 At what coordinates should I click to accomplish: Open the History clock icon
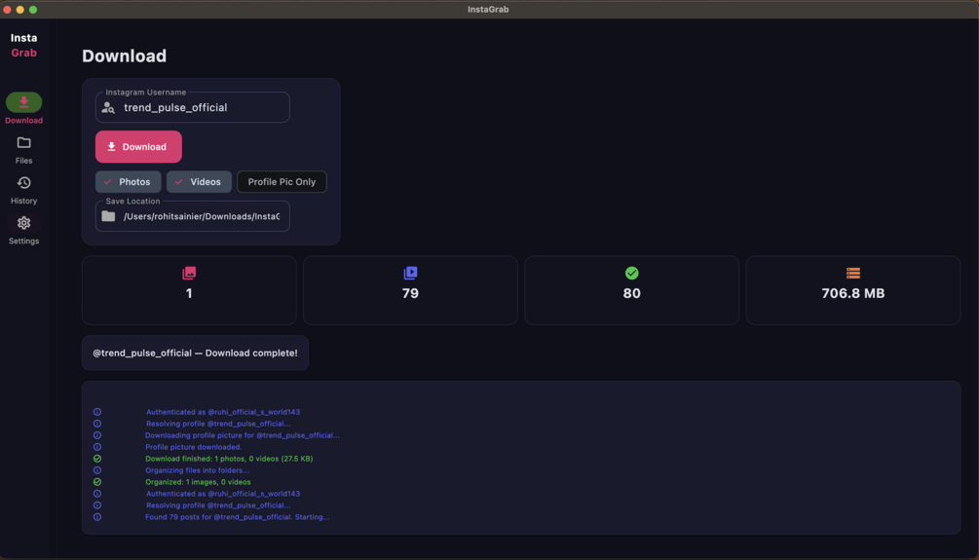tap(23, 183)
